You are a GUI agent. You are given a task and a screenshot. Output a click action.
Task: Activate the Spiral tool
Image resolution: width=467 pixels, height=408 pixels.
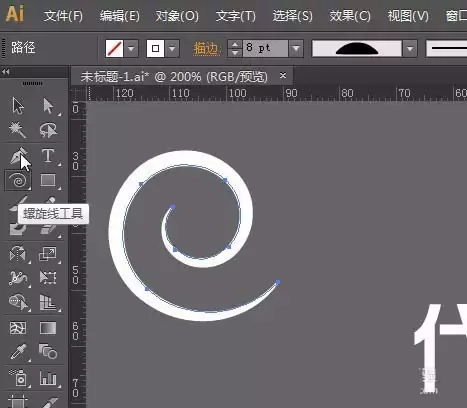coord(18,181)
